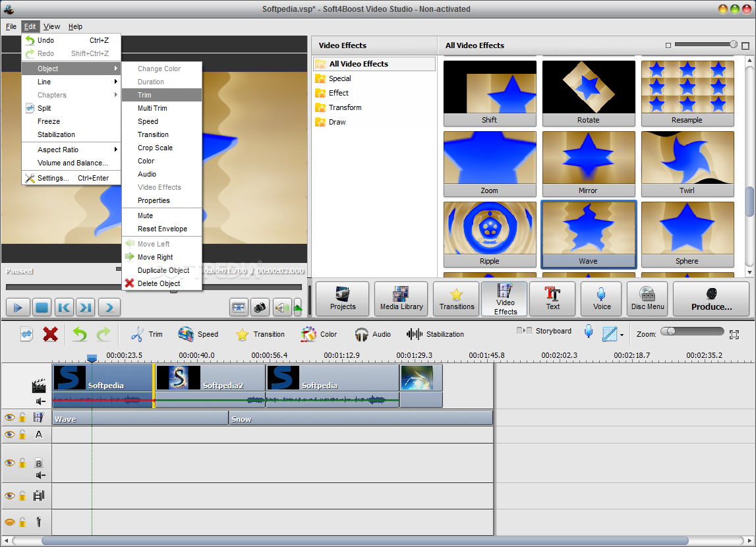Click the volume speaker icon in preview

point(282,308)
